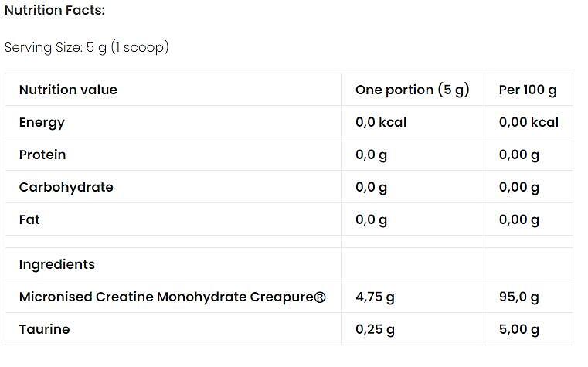Select the "95,0 g" creatine value
This screenshot has width=588, height=367.
coord(519,297)
